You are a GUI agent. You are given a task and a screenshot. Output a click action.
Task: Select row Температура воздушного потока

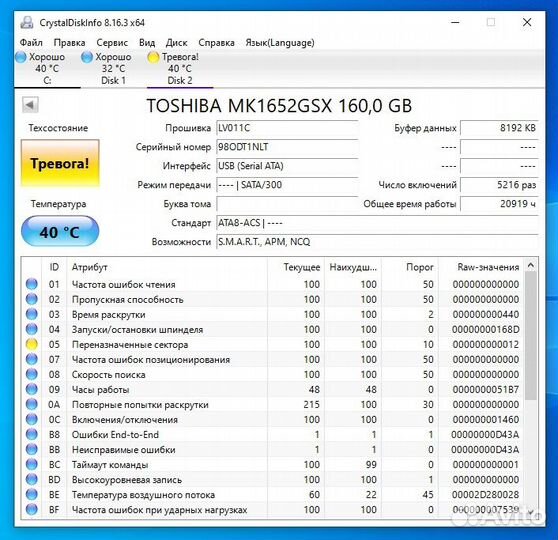(273, 494)
